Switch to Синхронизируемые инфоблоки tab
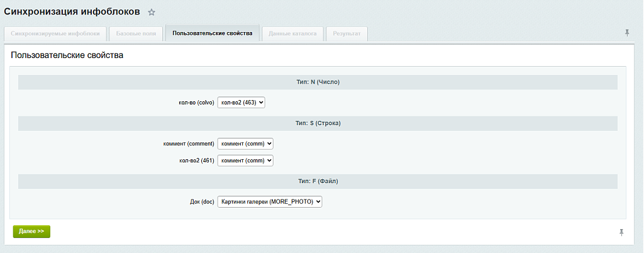 (x=55, y=34)
